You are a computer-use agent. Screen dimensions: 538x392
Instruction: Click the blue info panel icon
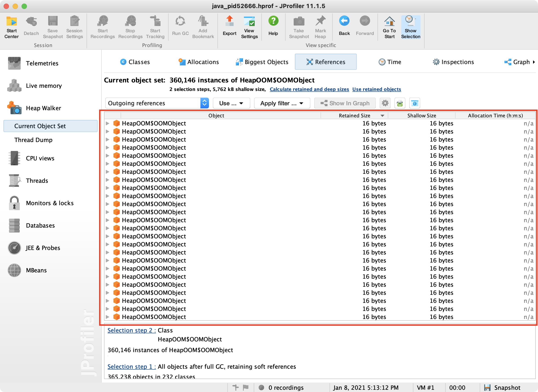[x=414, y=103]
